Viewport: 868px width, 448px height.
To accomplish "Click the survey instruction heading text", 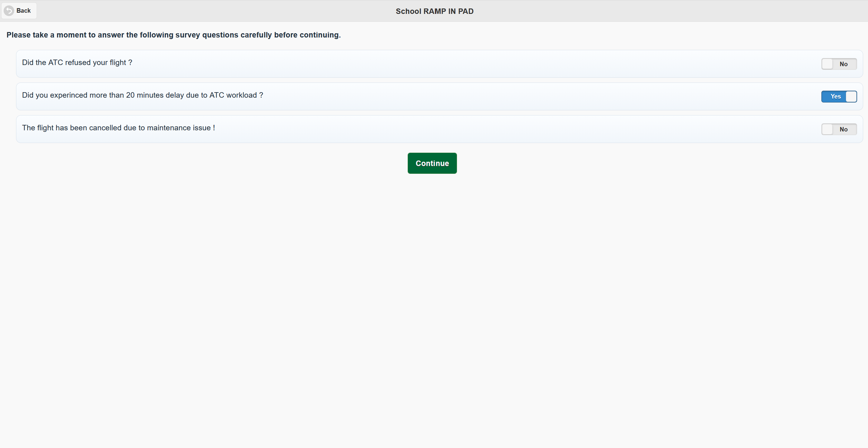I will [173, 35].
